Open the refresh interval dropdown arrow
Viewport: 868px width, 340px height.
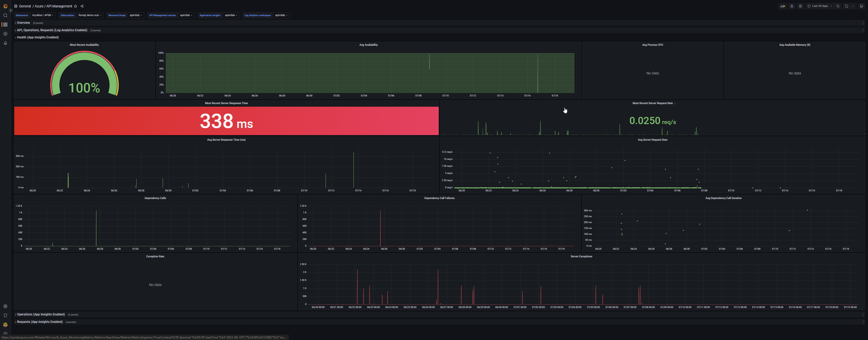coord(853,6)
